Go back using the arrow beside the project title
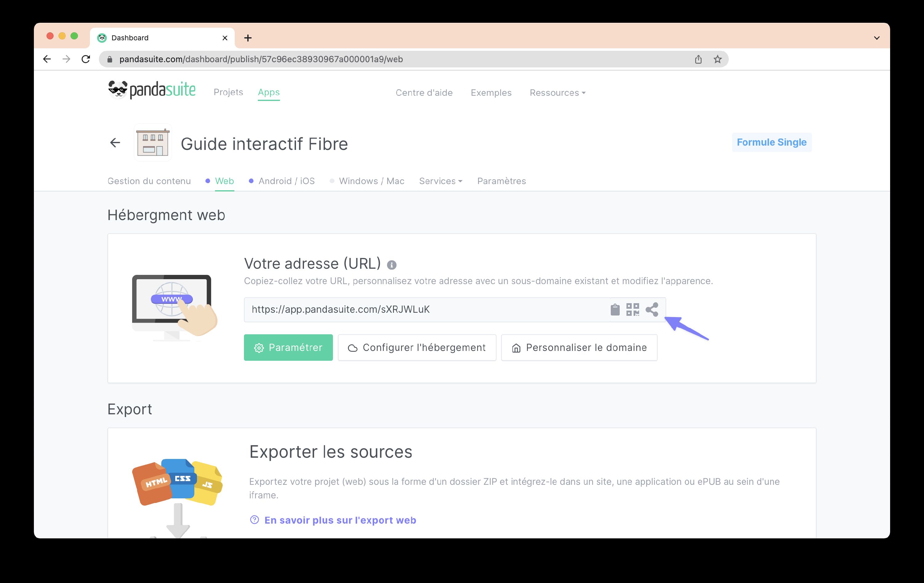Image resolution: width=924 pixels, height=583 pixels. [115, 143]
